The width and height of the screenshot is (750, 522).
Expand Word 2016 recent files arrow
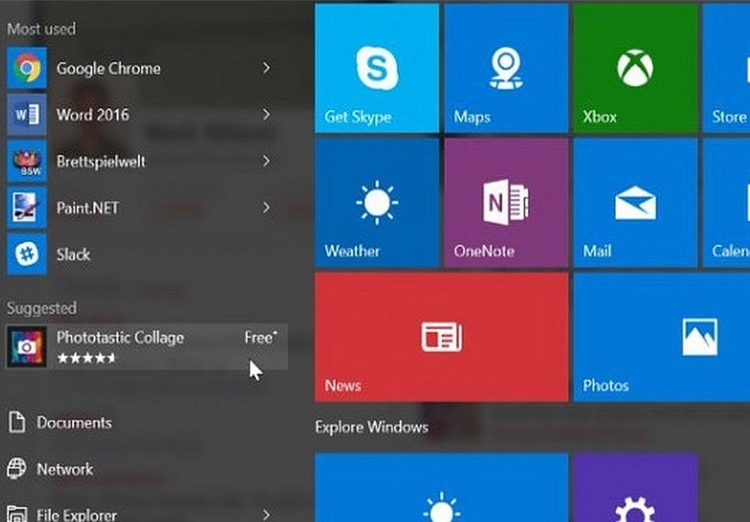click(x=266, y=115)
